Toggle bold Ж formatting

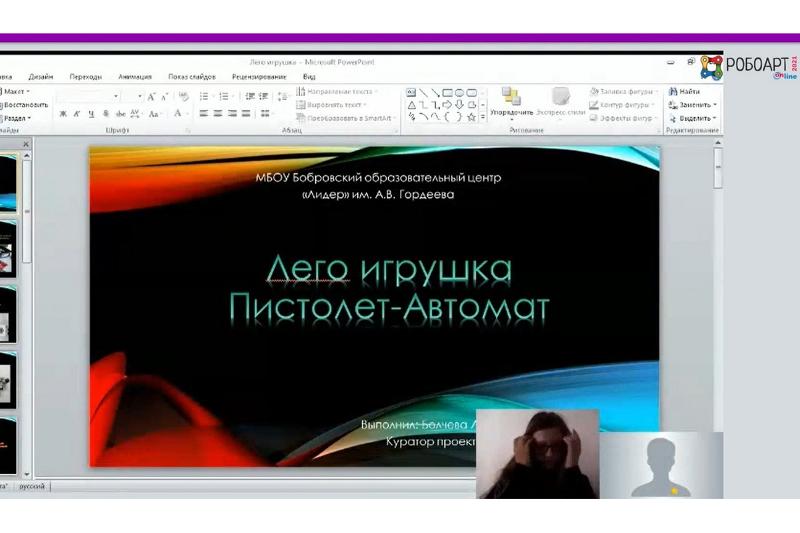click(x=63, y=114)
